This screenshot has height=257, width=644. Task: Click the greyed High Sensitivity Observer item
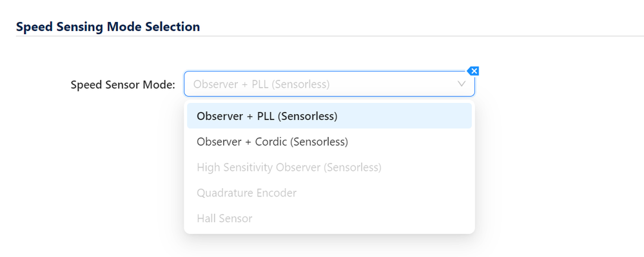329,167
